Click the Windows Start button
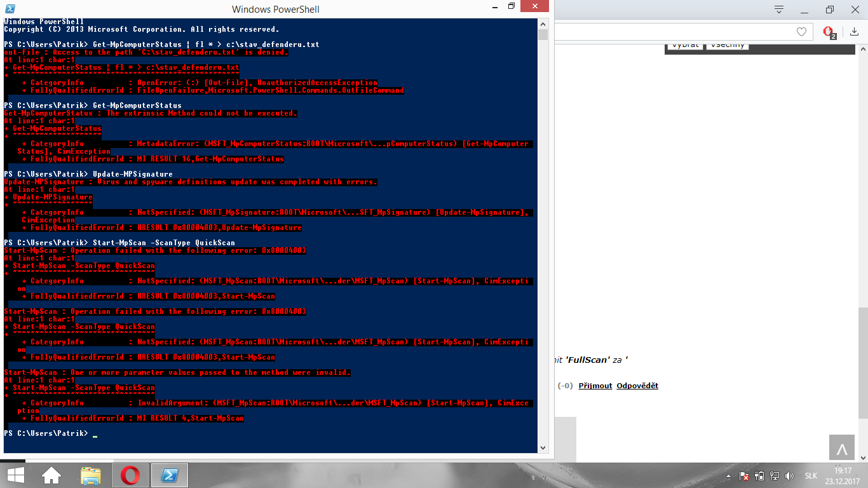This screenshot has width=868, height=488. click(x=15, y=475)
